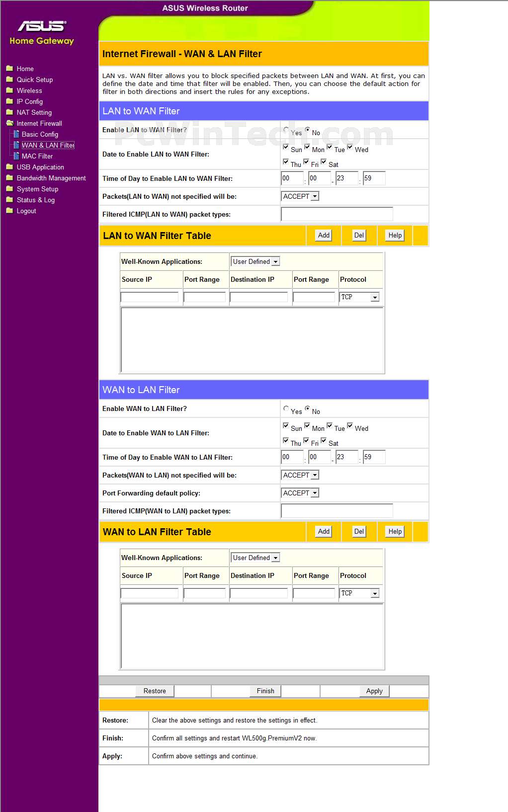Image resolution: width=508 pixels, height=812 pixels.
Task: Open Status & Log section
Action: pos(36,200)
